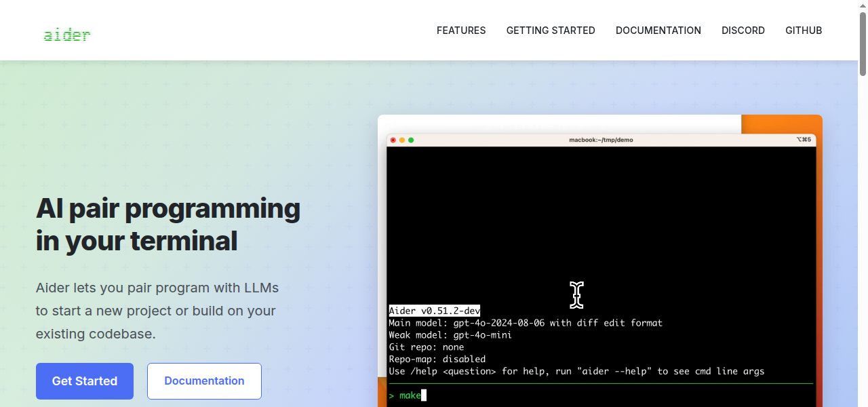The width and height of the screenshot is (868, 407).
Task: Click the red traffic light in the terminal mockup
Action: [394, 139]
